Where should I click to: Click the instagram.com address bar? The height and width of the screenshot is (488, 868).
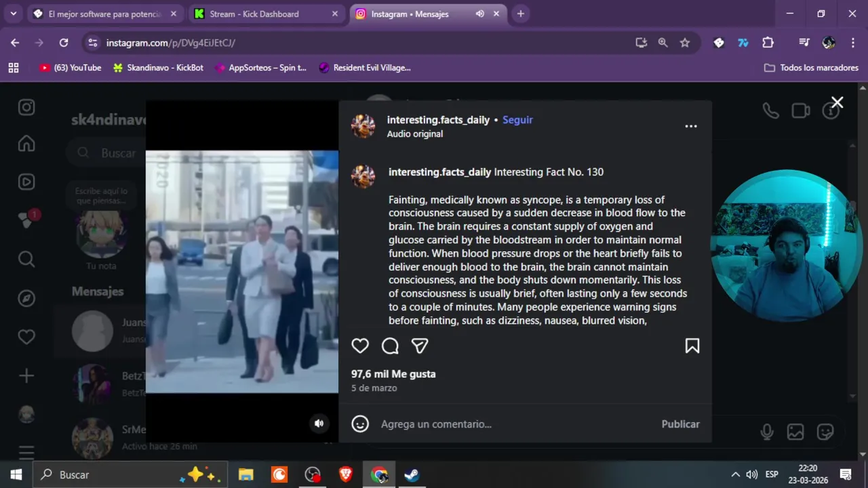[x=366, y=43]
